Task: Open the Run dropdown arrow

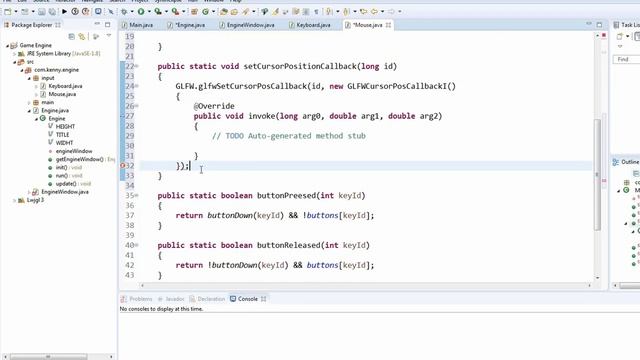Action: 149,11
